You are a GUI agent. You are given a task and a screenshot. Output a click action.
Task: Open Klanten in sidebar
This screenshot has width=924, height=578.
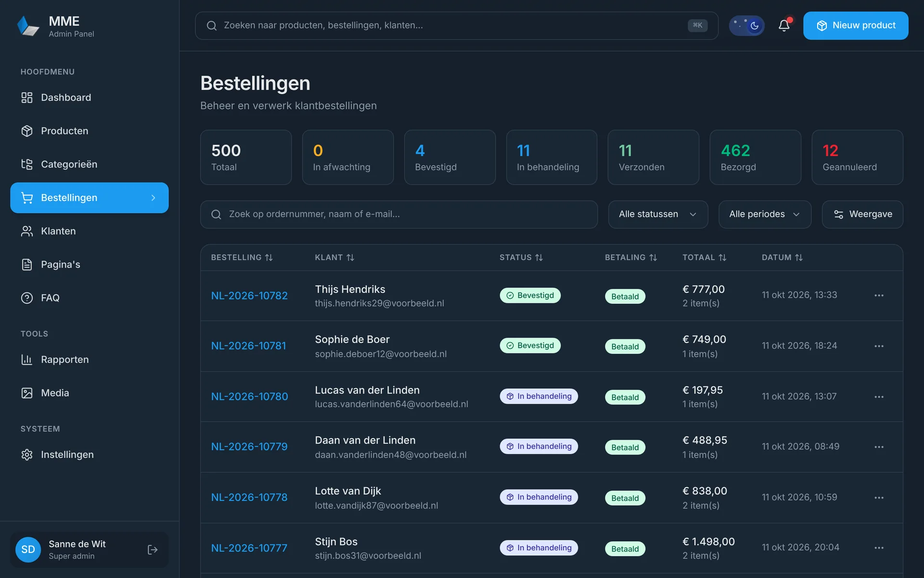click(x=90, y=231)
